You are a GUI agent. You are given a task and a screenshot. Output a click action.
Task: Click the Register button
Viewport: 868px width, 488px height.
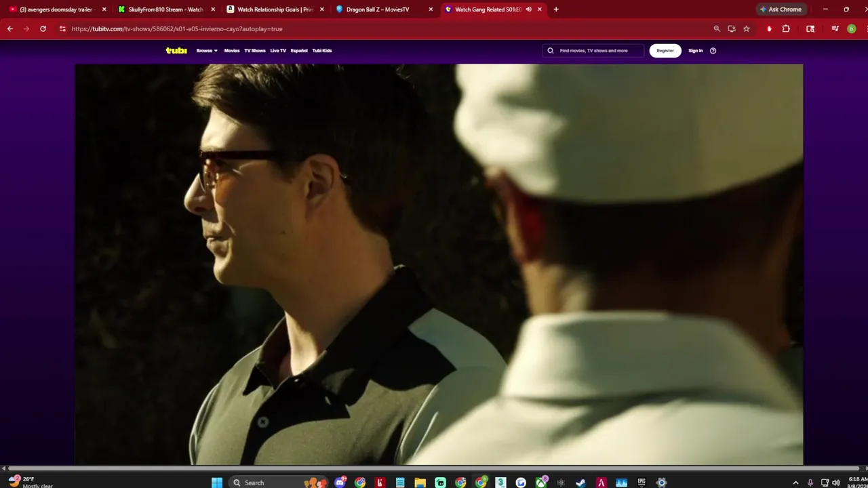click(665, 51)
